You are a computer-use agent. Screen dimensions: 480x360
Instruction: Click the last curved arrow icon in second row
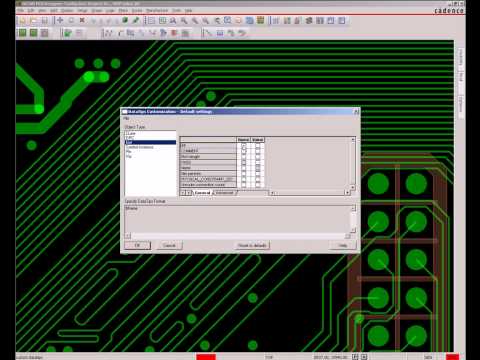tap(242, 33)
